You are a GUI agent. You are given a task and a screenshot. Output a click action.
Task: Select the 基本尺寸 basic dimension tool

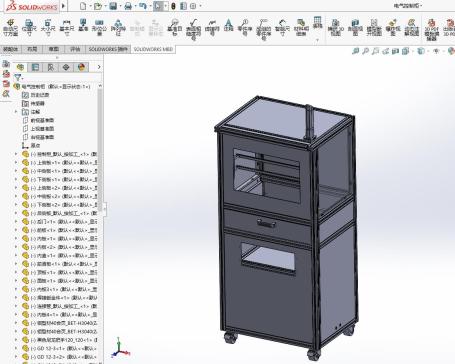[67, 28]
